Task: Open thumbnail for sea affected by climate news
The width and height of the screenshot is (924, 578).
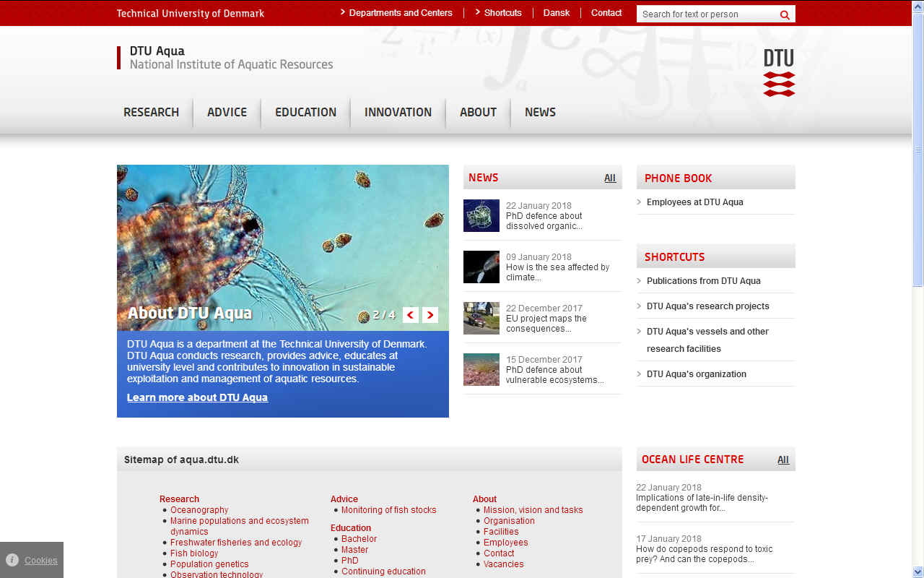Action: pyautogui.click(x=481, y=267)
